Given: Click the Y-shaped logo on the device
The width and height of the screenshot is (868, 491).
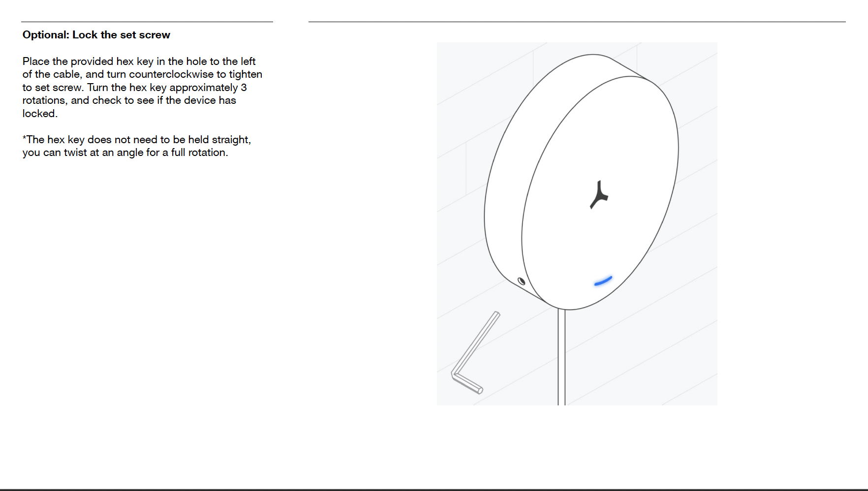Looking at the screenshot, I should click(x=599, y=195).
